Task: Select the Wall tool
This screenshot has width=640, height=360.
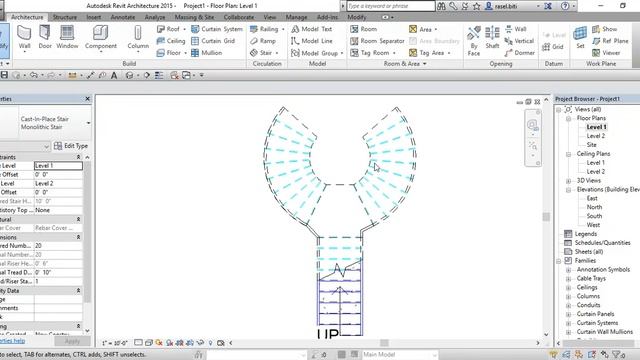Action: tap(24, 38)
